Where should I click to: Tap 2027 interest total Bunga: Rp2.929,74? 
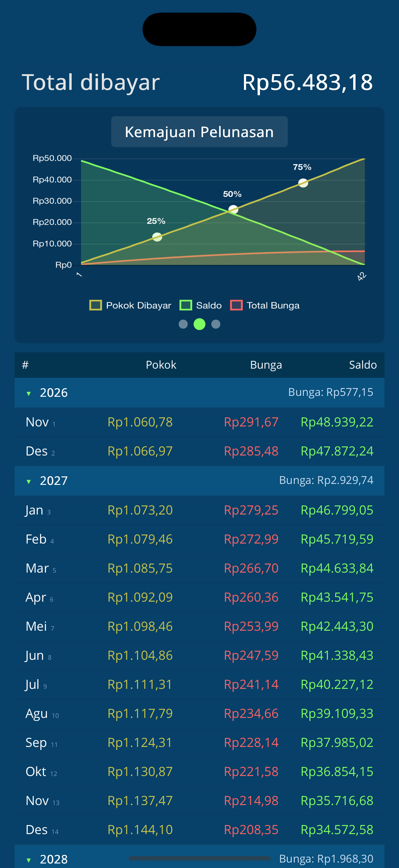coord(326,480)
